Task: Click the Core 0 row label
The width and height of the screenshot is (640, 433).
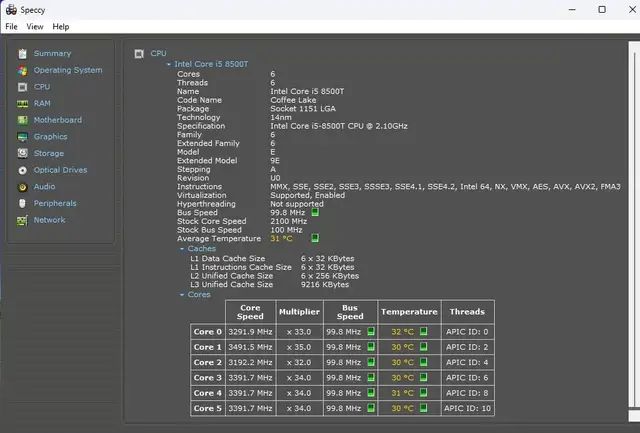Action: click(207, 332)
